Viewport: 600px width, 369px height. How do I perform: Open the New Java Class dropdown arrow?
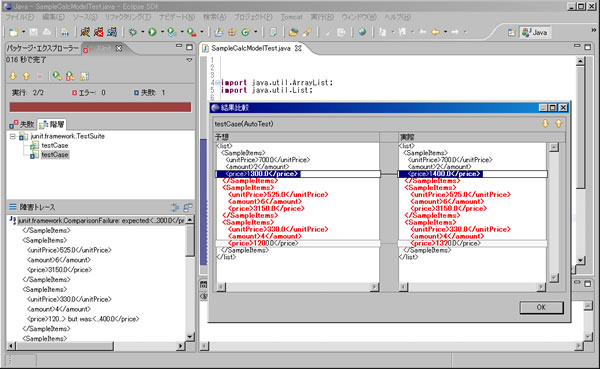coord(256,32)
